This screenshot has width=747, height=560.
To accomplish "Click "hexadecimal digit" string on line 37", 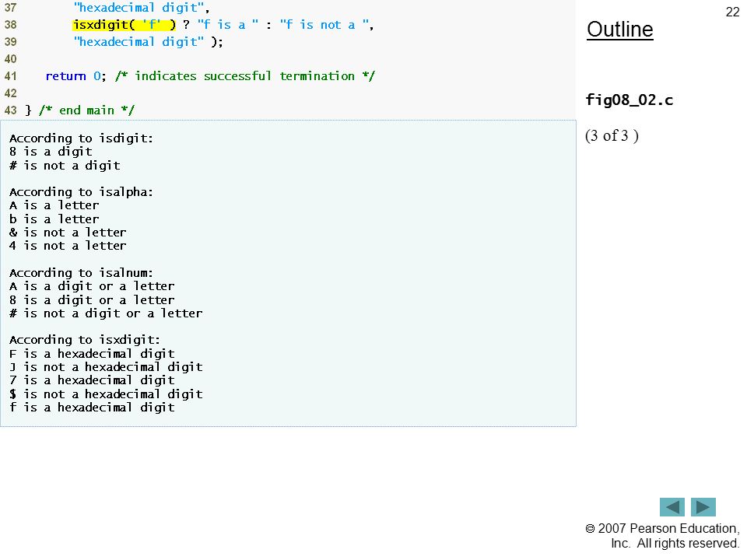I will (139, 8).
